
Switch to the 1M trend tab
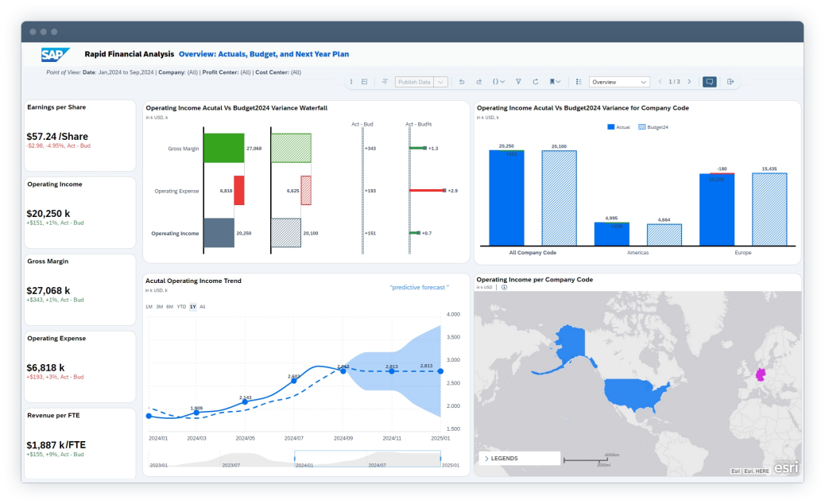point(148,306)
